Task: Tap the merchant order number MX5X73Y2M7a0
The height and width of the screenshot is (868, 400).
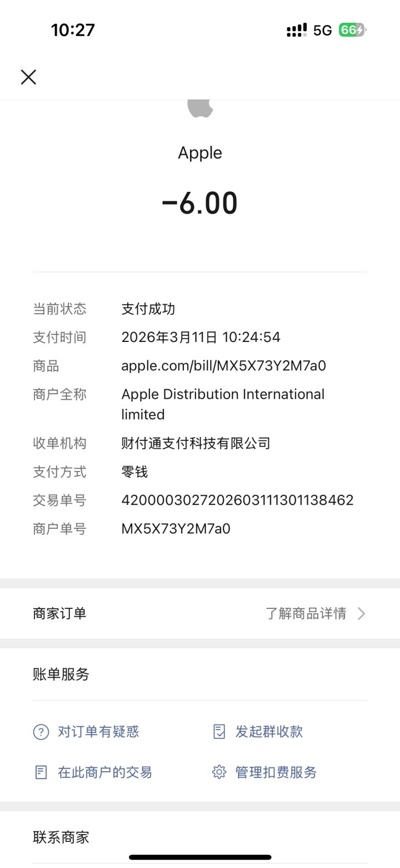Action: pos(176,529)
